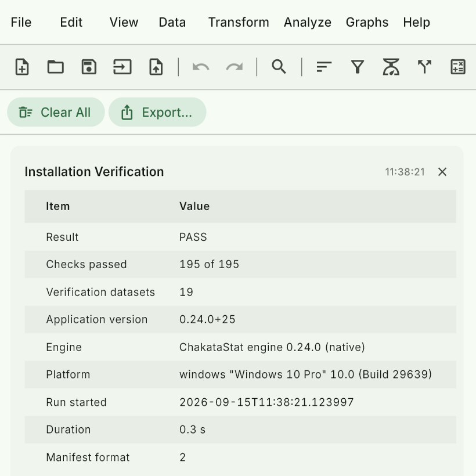The width and height of the screenshot is (476, 476).
Task: Click the PASS result value
Action: pos(193,237)
